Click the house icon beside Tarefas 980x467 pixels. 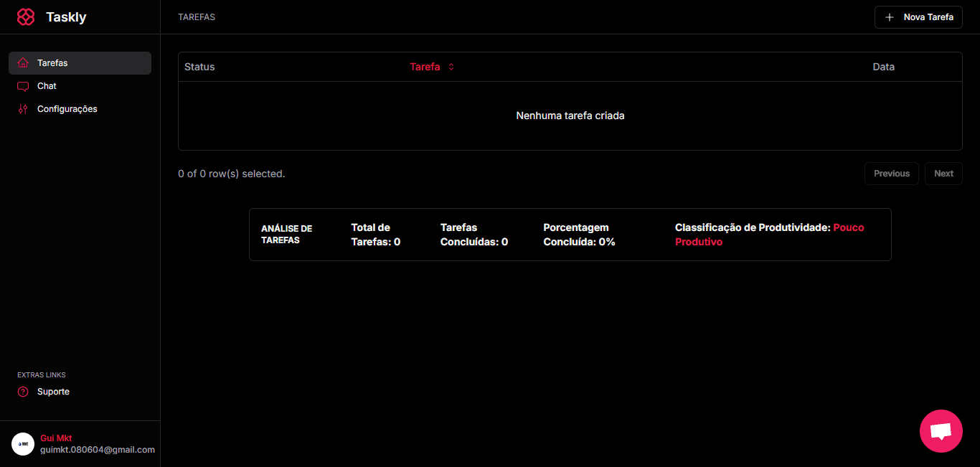[x=23, y=63]
